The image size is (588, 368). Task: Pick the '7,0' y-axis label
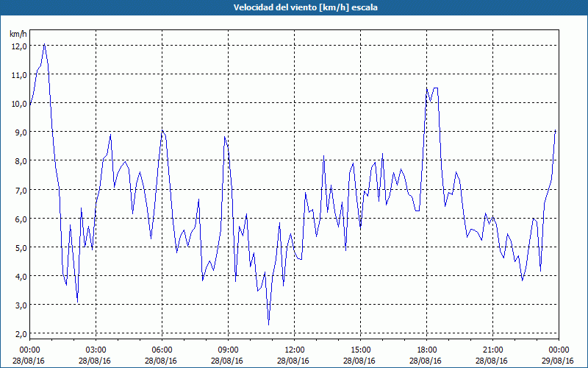[21, 191]
